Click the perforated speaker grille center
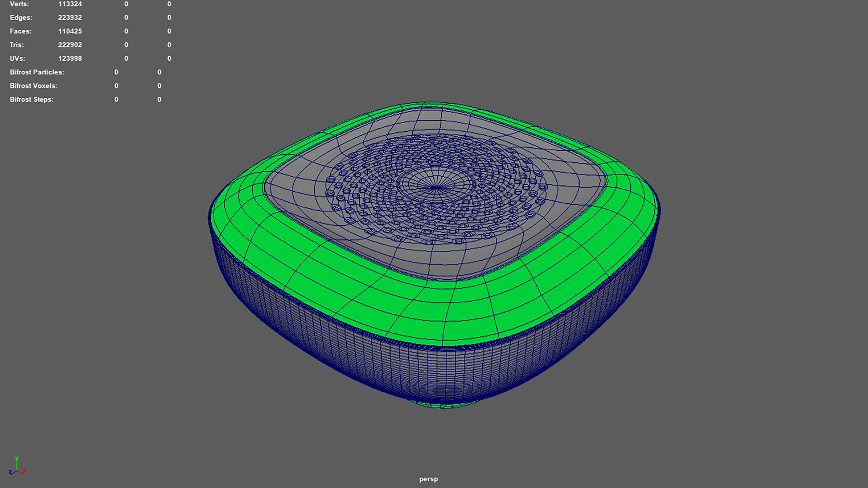 [435, 187]
